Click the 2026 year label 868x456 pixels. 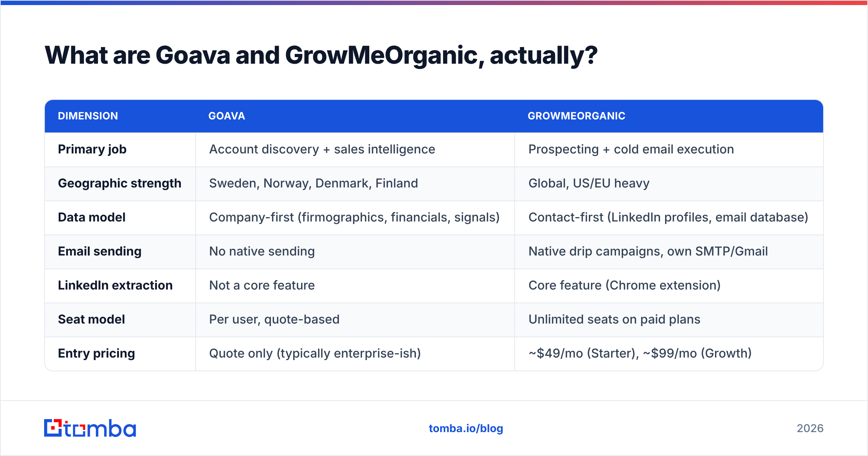810,428
